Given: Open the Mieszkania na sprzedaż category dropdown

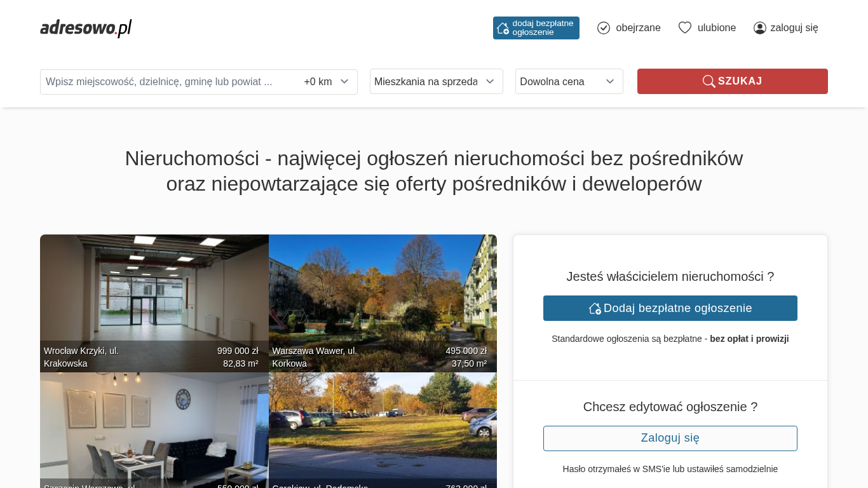Looking at the screenshot, I should [436, 81].
